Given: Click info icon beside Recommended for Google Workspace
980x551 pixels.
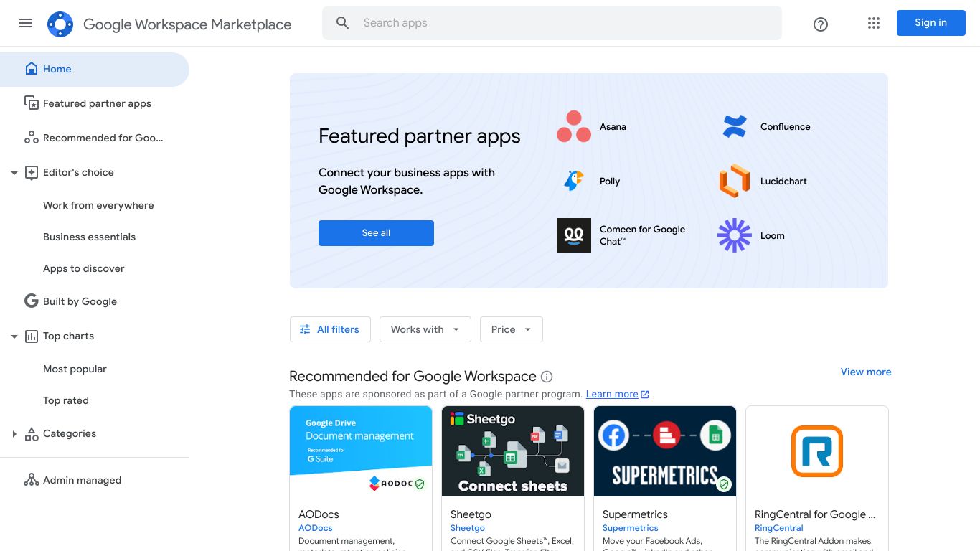Looking at the screenshot, I should [x=547, y=377].
